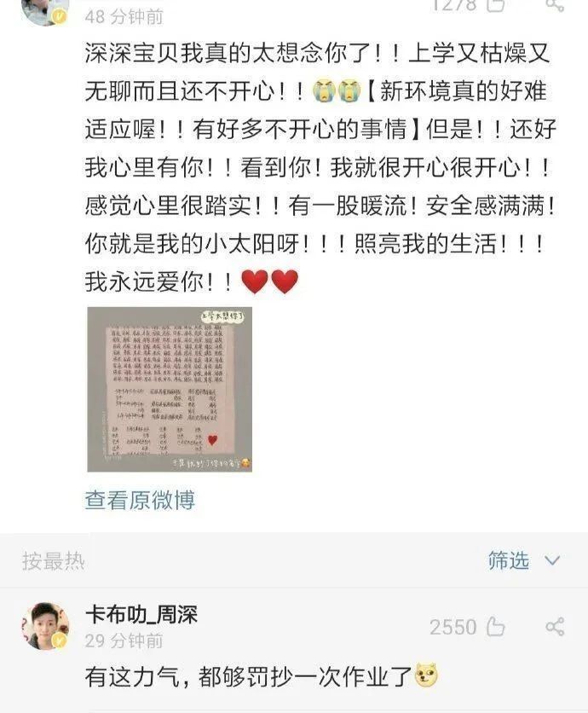This screenshot has height=713, width=588.
Task: Open 卡布叻_周深's profile avatar
Action: coord(45,626)
